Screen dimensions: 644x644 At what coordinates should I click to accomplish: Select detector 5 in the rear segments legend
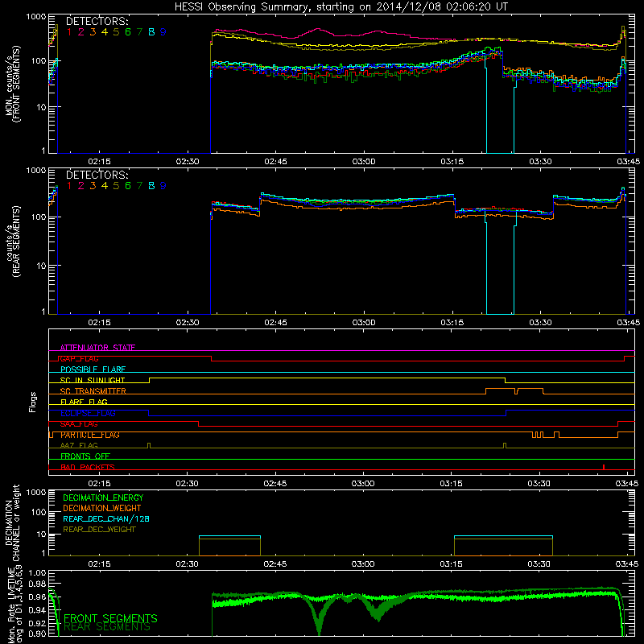pyautogui.click(x=116, y=186)
